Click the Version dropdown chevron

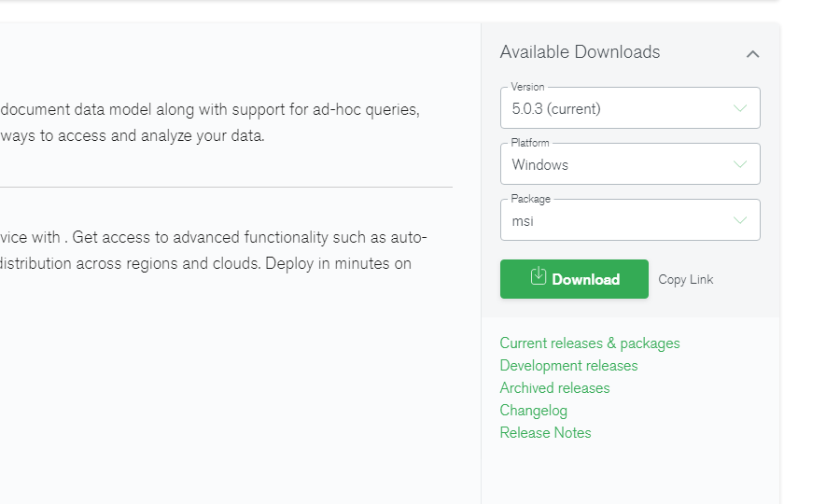coord(740,108)
